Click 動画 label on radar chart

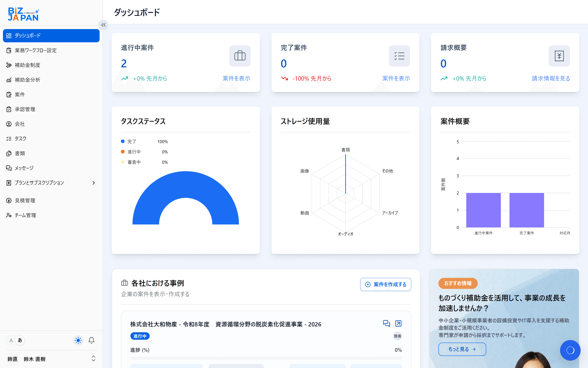tap(305, 213)
